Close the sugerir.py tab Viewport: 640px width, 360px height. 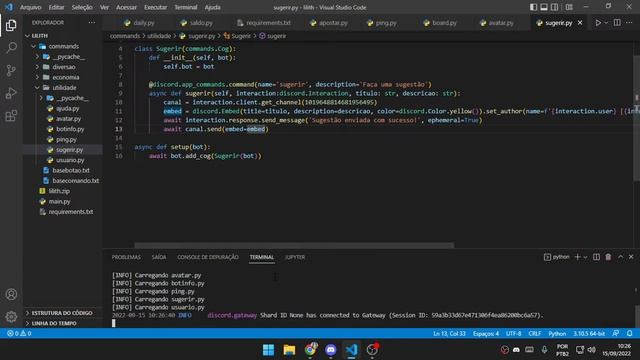[580, 23]
